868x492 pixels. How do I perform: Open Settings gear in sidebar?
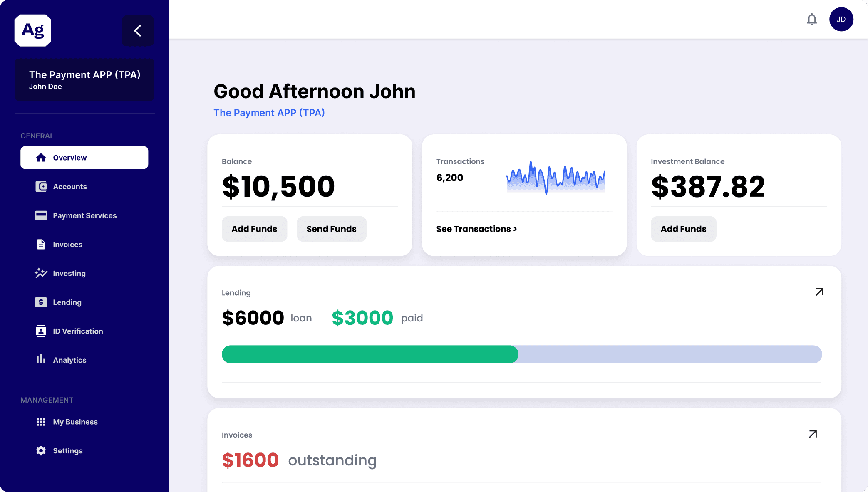41,450
